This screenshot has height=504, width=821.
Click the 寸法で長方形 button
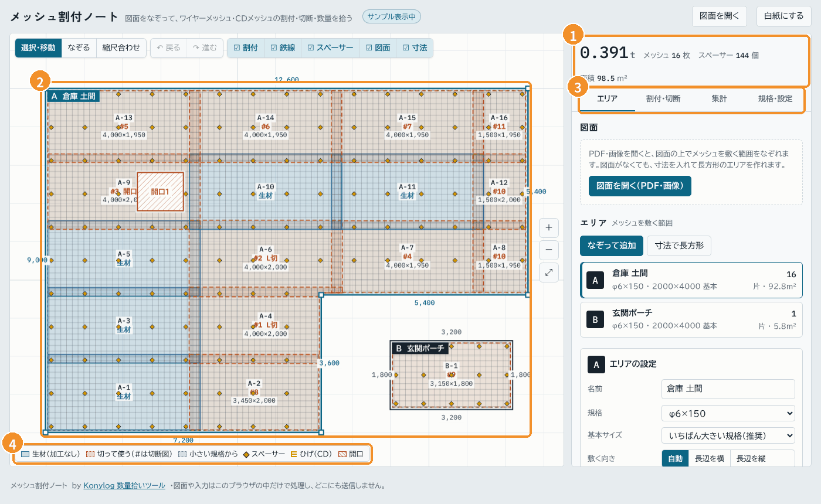[679, 246]
